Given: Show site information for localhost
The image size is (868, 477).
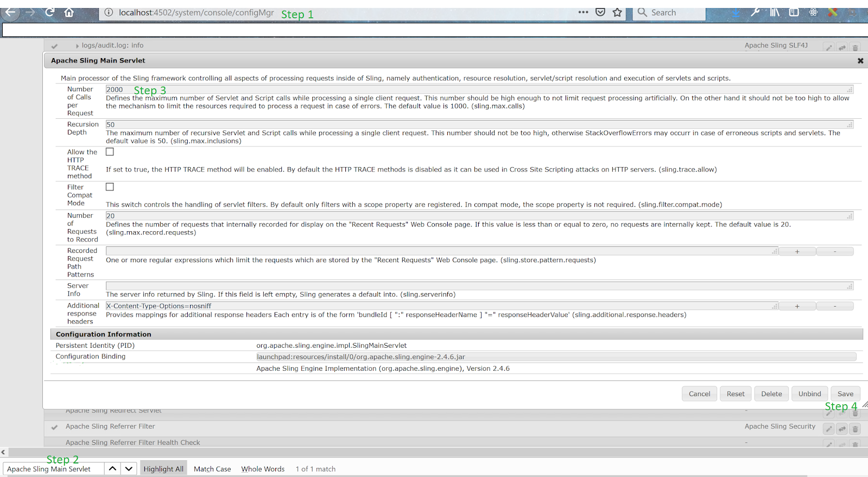Looking at the screenshot, I should tap(109, 12).
